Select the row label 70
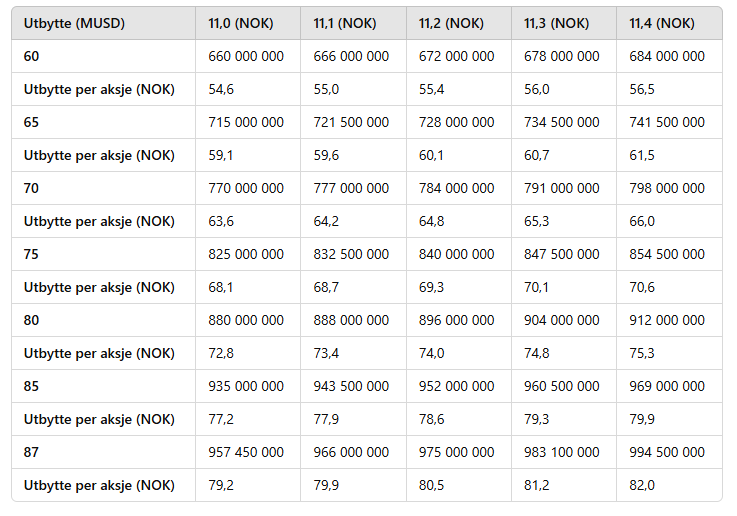Image resolution: width=737 pixels, height=516 pixels. [31, 188]
